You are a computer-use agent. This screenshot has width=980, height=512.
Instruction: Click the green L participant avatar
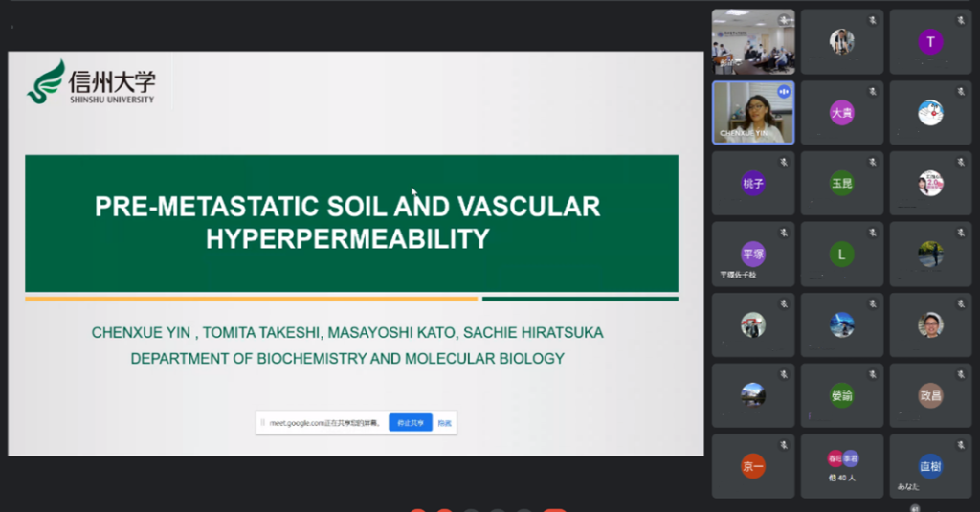coord(841,254)
